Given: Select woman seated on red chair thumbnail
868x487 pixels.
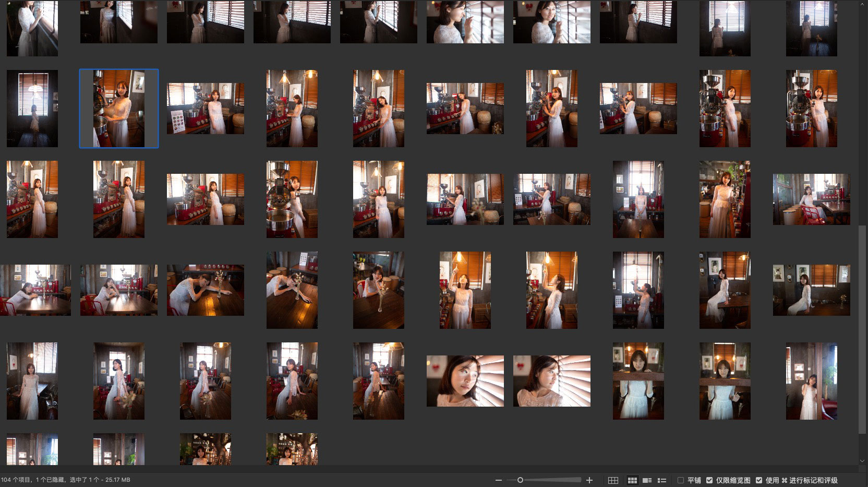Looking at the screenshot, I should click(x=812, y=199).
